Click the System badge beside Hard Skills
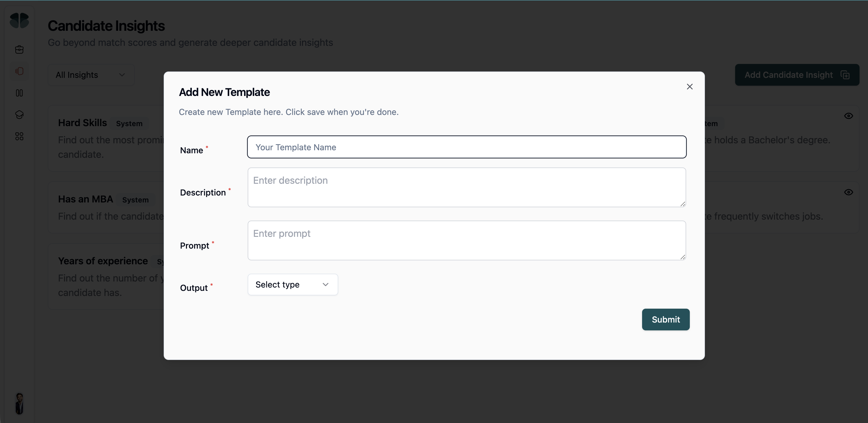This screenshot has height=423, width=868. pyautogui.click(x=129, y=123)
